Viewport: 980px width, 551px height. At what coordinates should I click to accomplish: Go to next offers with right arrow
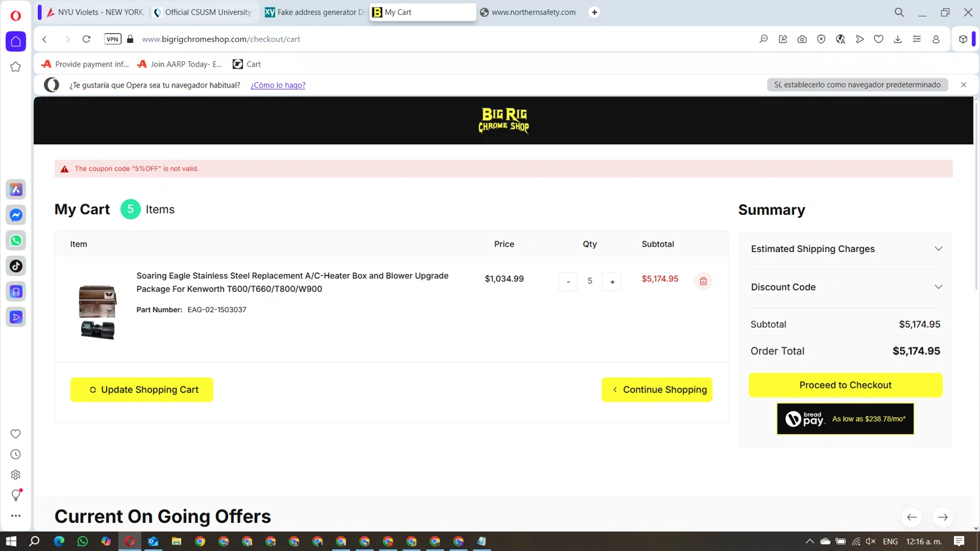point(943,517)
